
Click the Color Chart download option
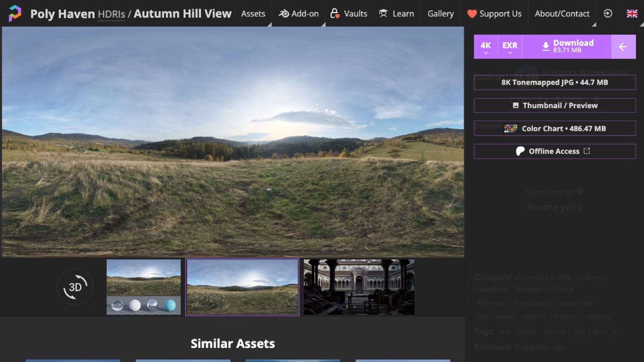[x=555, y=128]
